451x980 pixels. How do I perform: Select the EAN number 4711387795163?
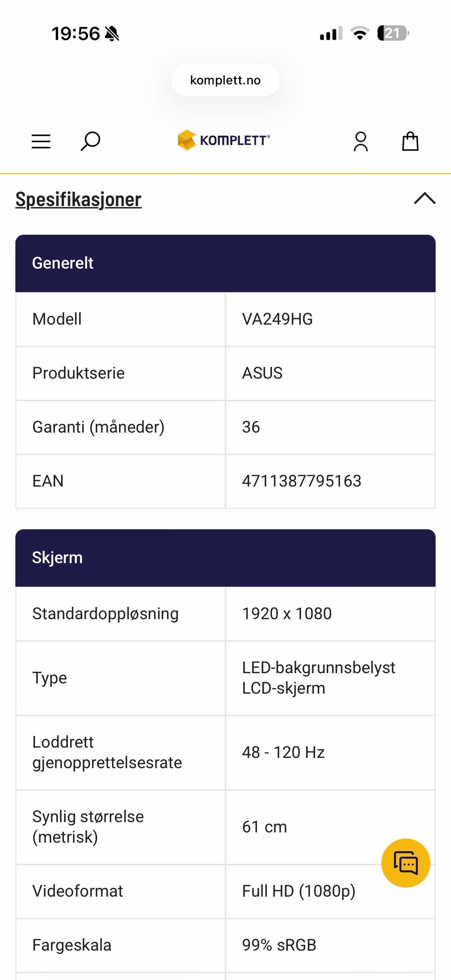pyautogui.click(x=302, y=481)
